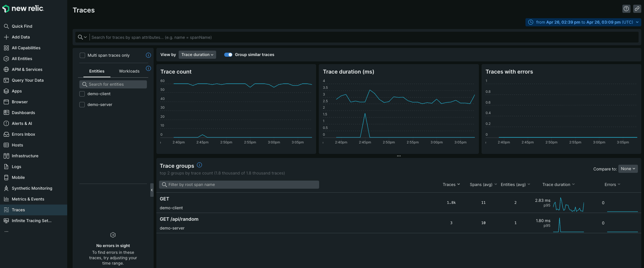Enable Multi span traces only checkbox
The image size is (644, 268).
pyautogui.click(x=82, y=55)
